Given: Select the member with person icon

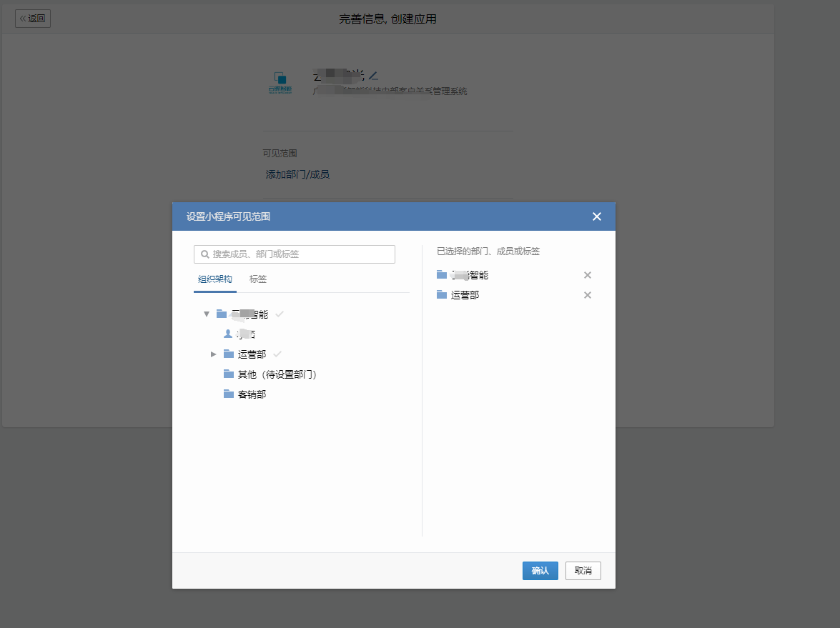Looking at the screenshot, I should coord(239,334).
